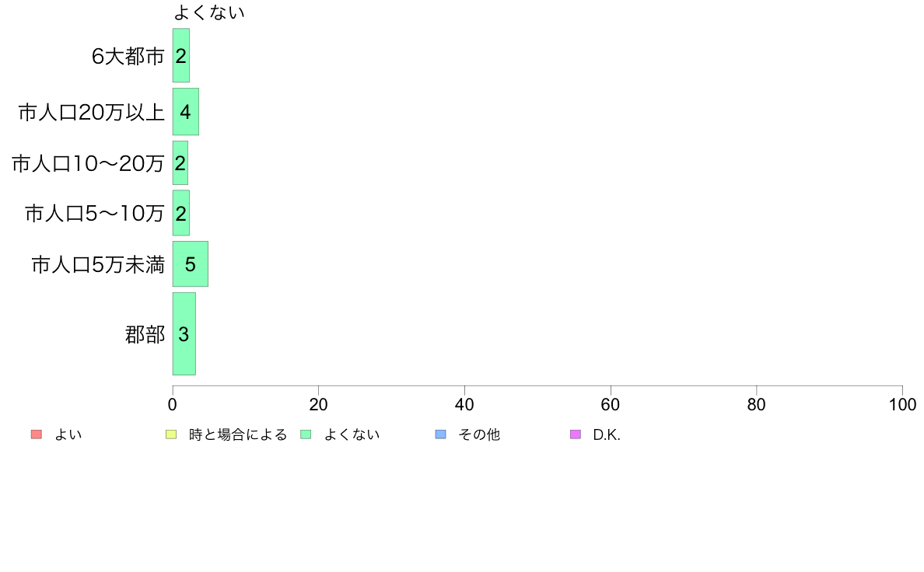Screen dimensions: 924x572
Task: Click the yellow 時と場合による legend swatch
Action: coord(171,434)
